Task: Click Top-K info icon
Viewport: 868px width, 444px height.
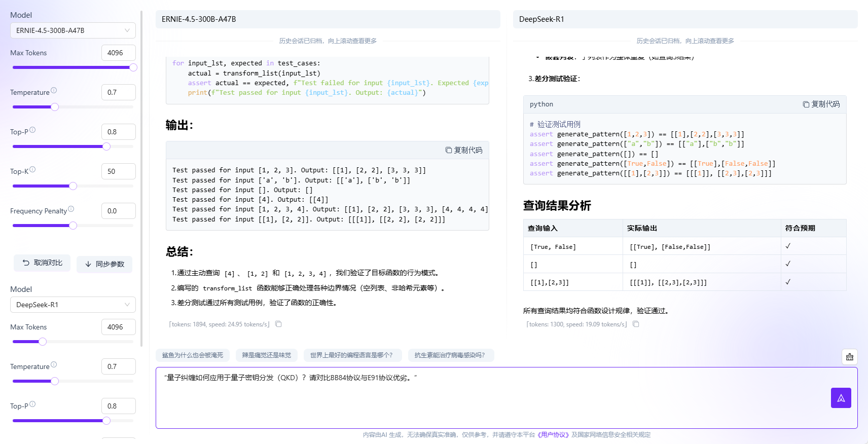Action: pos(32,170)
